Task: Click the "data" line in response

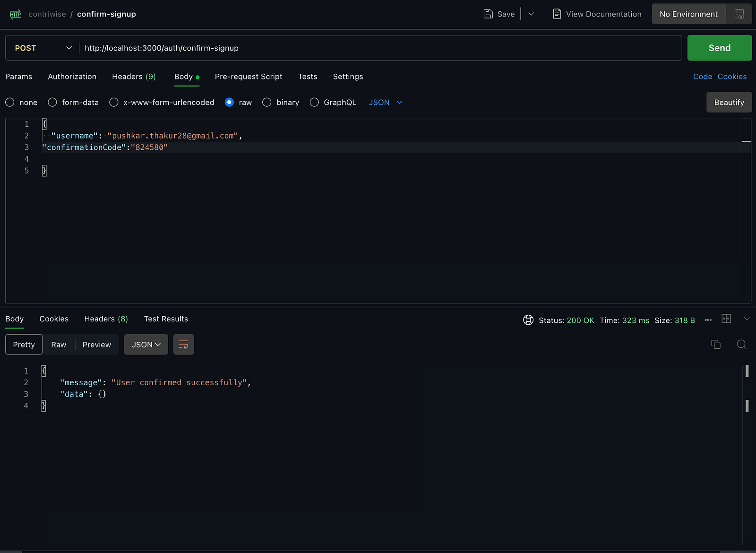Action: tap(83, 394)
